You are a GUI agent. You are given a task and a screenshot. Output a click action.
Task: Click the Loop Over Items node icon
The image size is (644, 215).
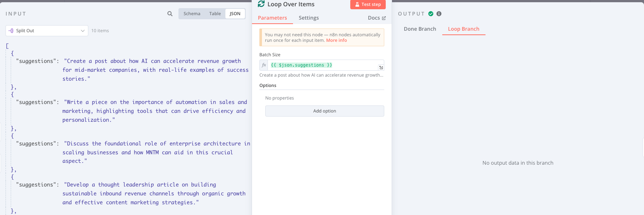coord(261,4)
